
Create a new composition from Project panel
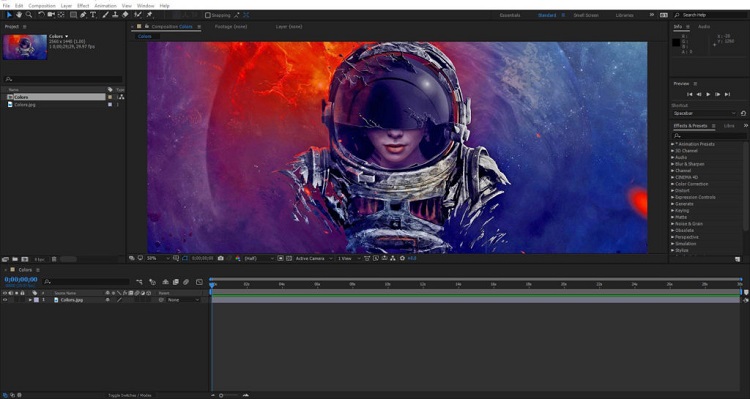24,259
